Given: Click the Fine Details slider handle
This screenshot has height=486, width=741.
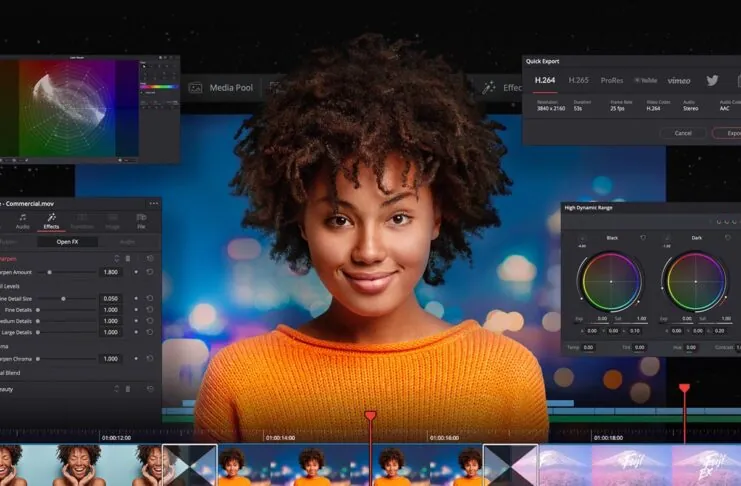Looking at the screenshot, I should click(x=38, y=310).
